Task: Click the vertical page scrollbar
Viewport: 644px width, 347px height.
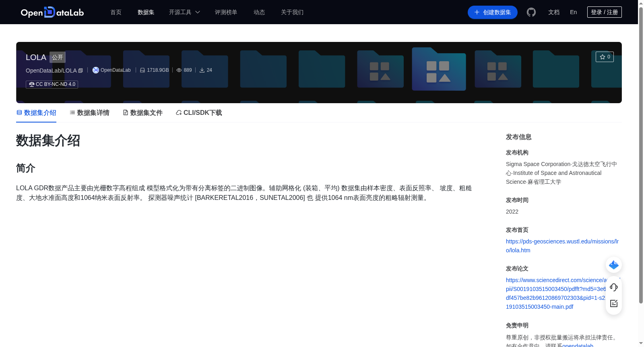Action: (x=641, y=155)
